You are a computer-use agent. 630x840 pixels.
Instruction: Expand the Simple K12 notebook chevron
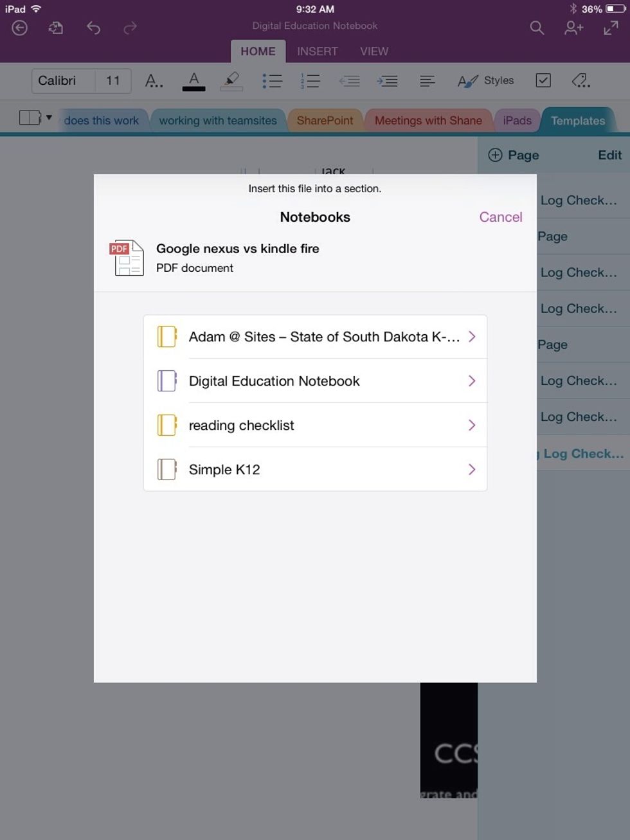pos(473,469)
